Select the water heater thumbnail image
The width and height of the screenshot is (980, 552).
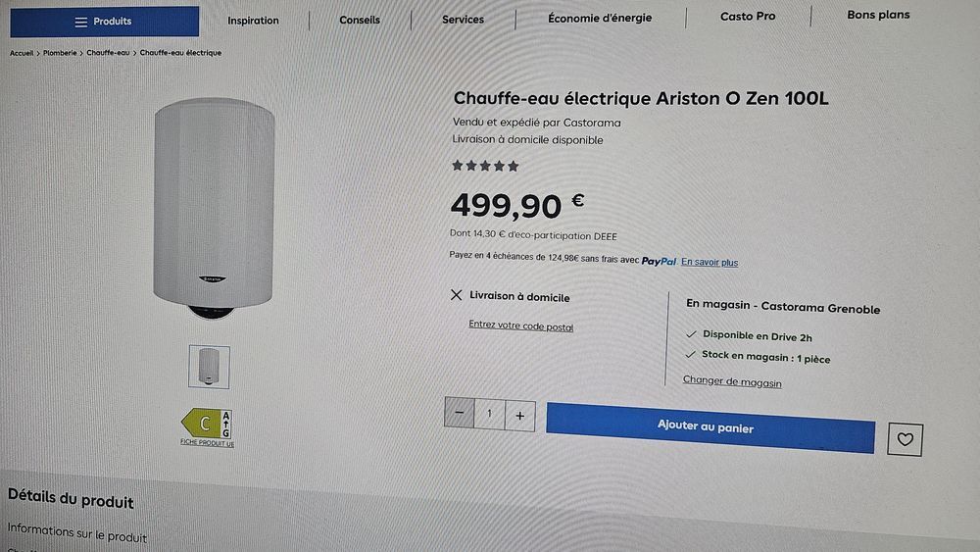pyautogui.click(x=209, y=367)
